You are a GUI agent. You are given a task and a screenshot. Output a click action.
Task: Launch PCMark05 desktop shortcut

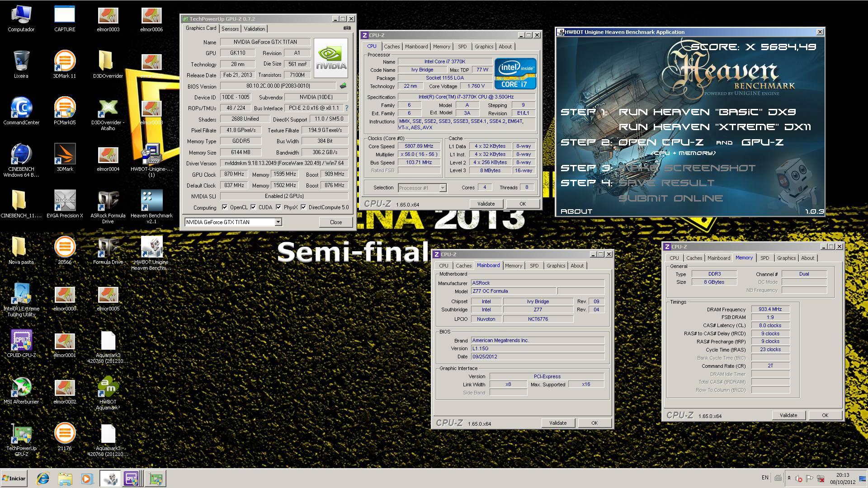tap(65, 111)
